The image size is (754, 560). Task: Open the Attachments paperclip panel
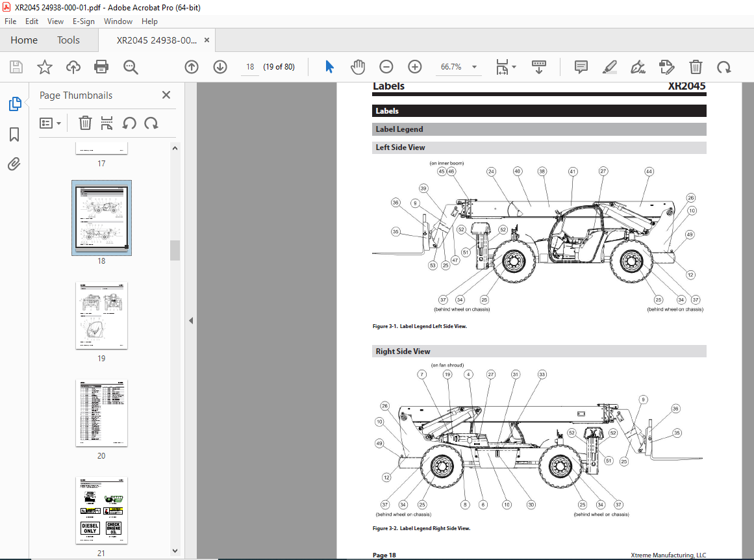(14, 164)
